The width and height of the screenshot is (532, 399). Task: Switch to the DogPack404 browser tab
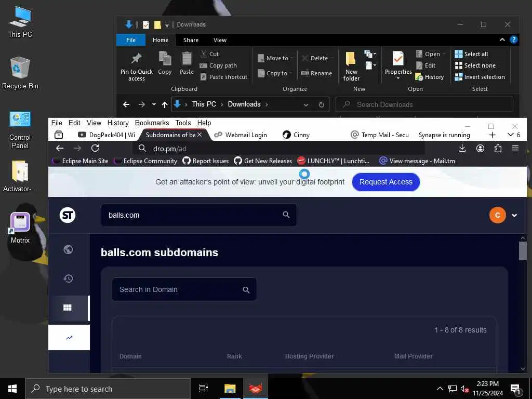(x=106, y=135)
